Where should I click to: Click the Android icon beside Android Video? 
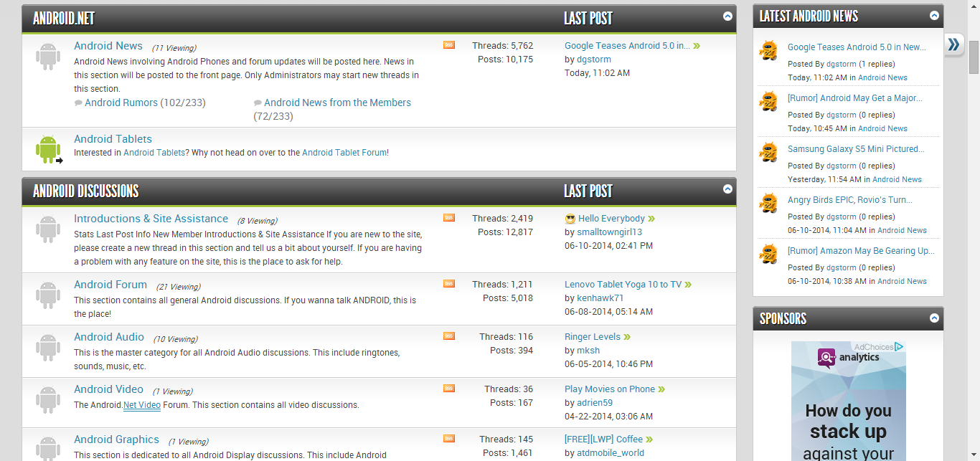pos(47,400)
